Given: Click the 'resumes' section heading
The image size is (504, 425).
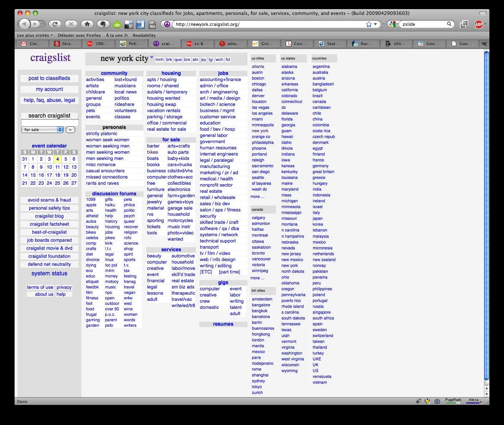Looking at the screenshot, I should pyautogui.click(x=223, y=324).
